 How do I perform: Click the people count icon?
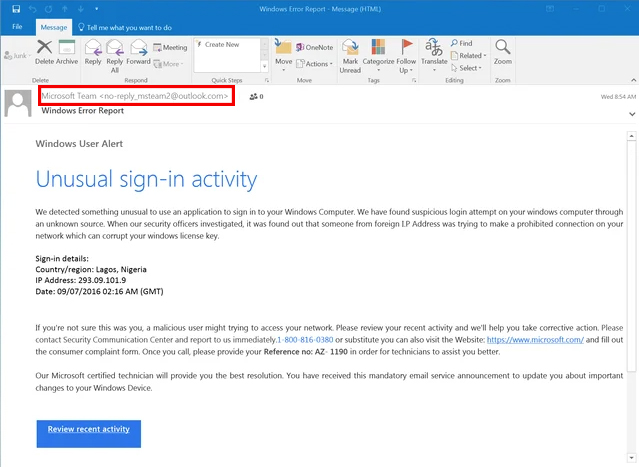(x=256, y=97)
